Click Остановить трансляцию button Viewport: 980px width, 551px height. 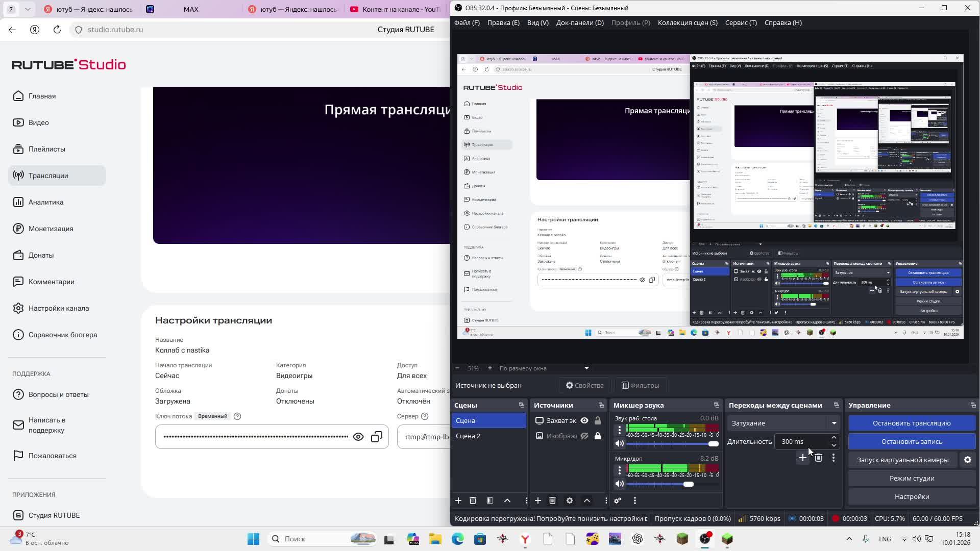coord(912,423)
